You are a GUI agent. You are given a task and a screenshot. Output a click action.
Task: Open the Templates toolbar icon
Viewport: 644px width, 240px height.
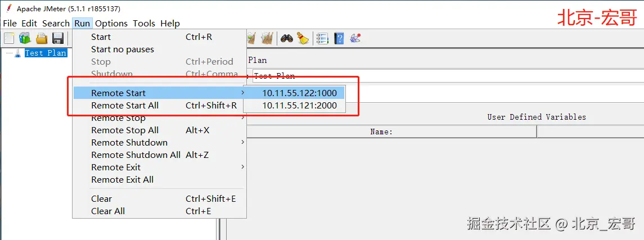tap(25, 39)
